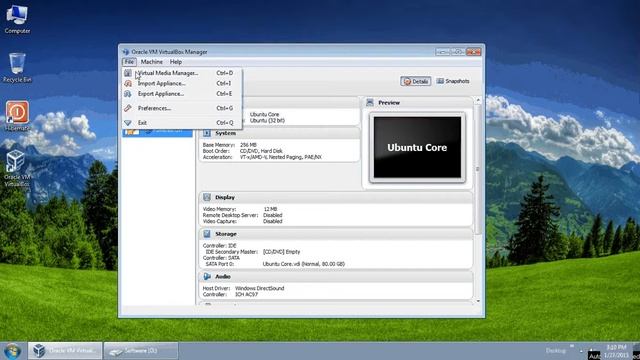This screenshot has height=360, width=640.
Task: Click the Virtual Media Manager icon
Action: [x=128, y=73]
